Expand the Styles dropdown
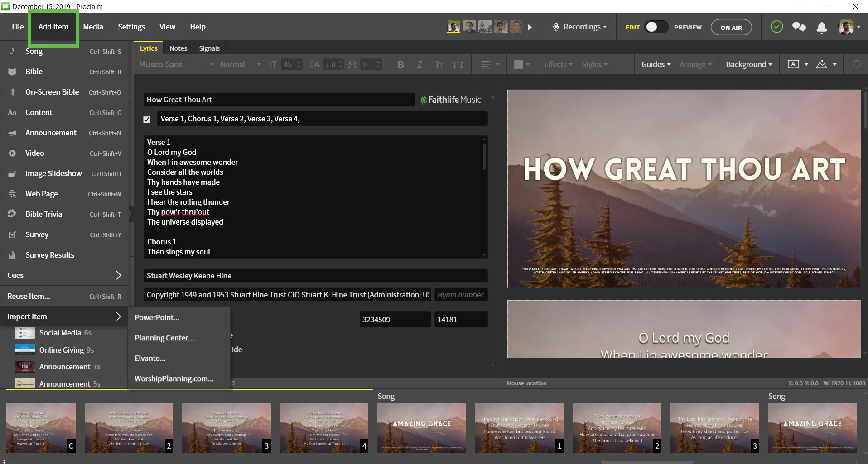The height and width of the screenshot is (464, 868). (x=594, y=64)
